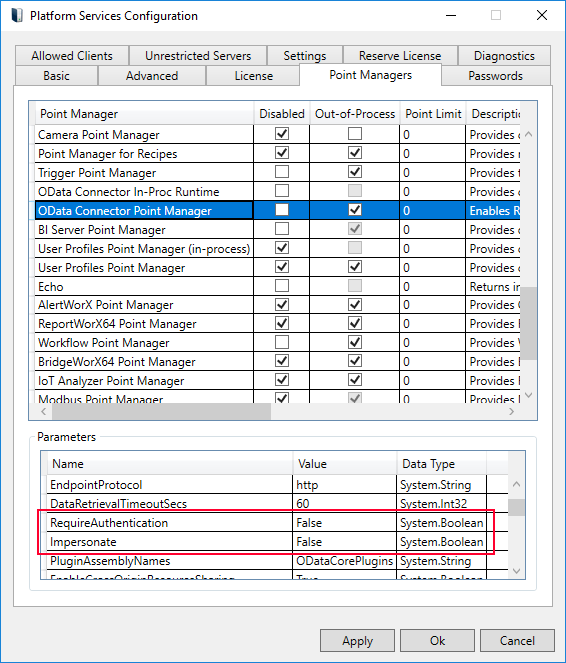This screenshot has width=566, height=663.
Task: Click the Out-of-Process column header
Action: coord(355,114)
